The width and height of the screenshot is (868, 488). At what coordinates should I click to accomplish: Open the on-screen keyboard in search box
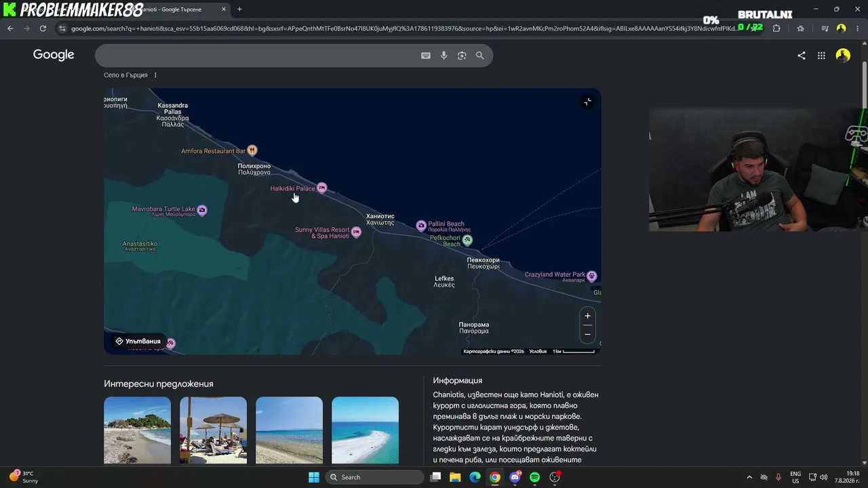tap(426, 56)
